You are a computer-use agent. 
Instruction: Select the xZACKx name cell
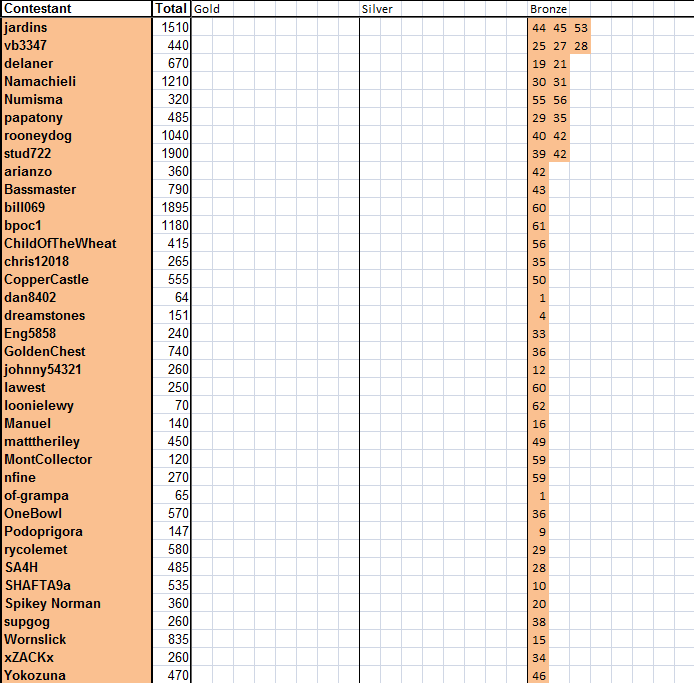77,657
